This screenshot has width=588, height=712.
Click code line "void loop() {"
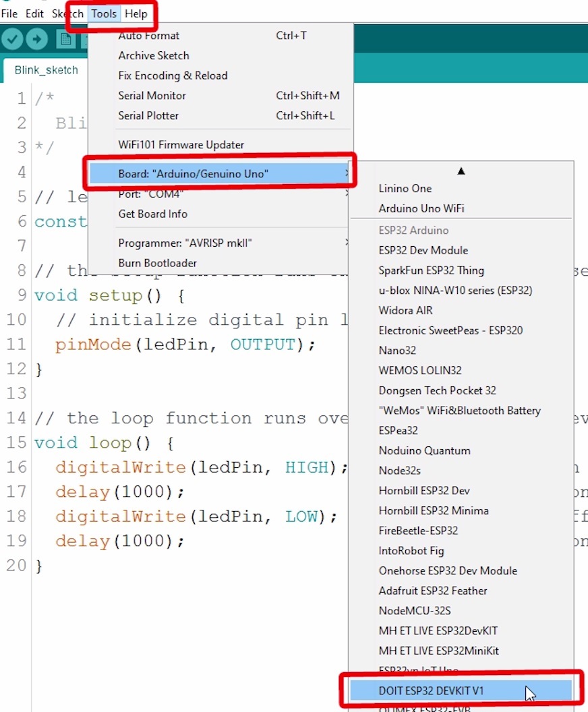point(104,443)
